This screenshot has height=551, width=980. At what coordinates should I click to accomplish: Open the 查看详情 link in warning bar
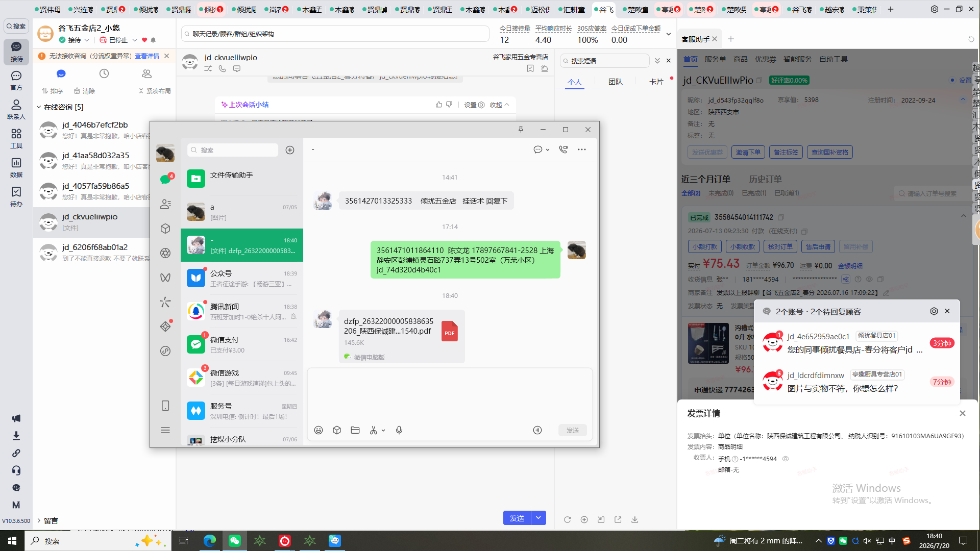click(x=147, y=56)
